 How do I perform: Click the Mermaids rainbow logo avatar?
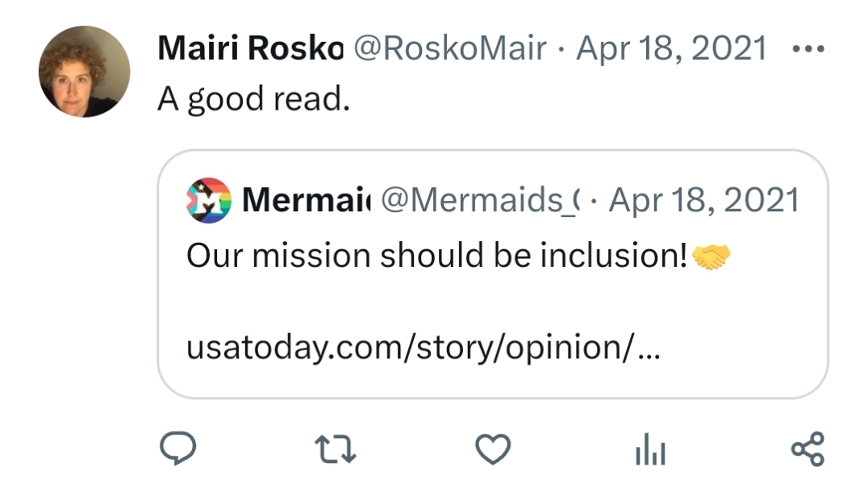pos(208,200)
